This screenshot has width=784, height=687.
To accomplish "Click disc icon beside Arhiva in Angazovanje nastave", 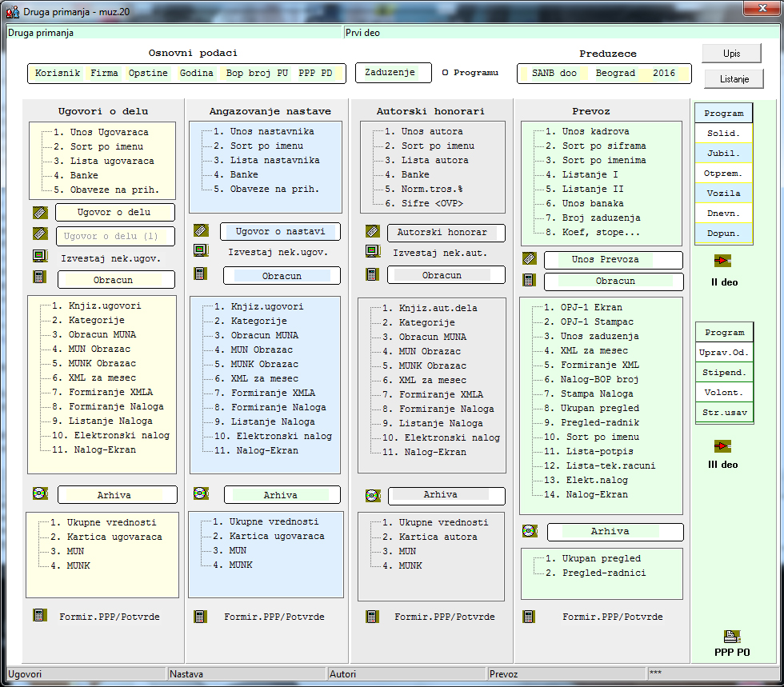I will coord(201,493).
